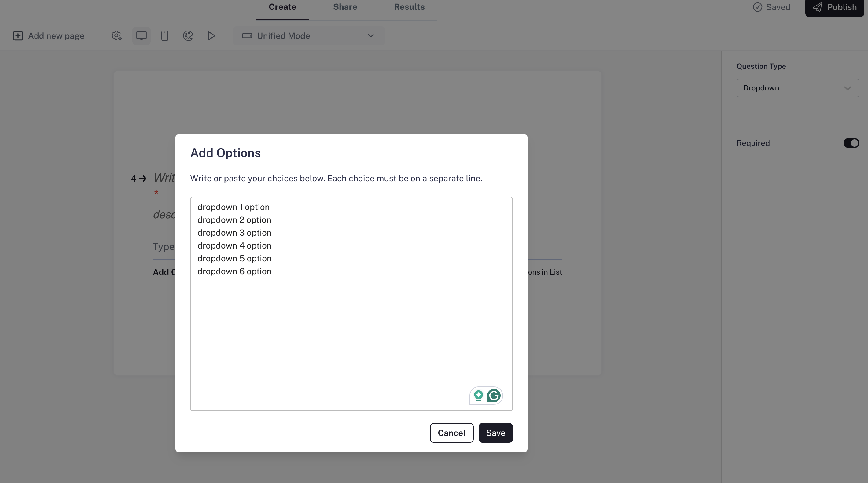The image size is (868, 483).
Task: Open the Create tab
Action: (x=282, y=7)
